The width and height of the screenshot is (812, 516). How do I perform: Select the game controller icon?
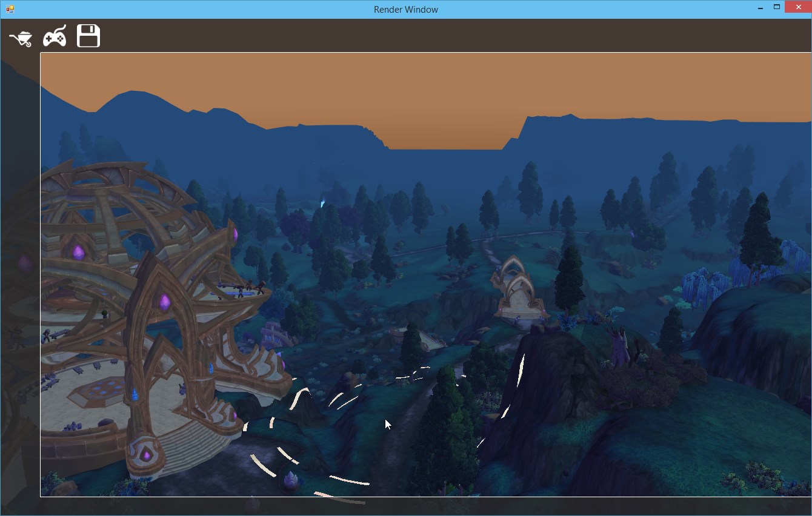point(55,36)
